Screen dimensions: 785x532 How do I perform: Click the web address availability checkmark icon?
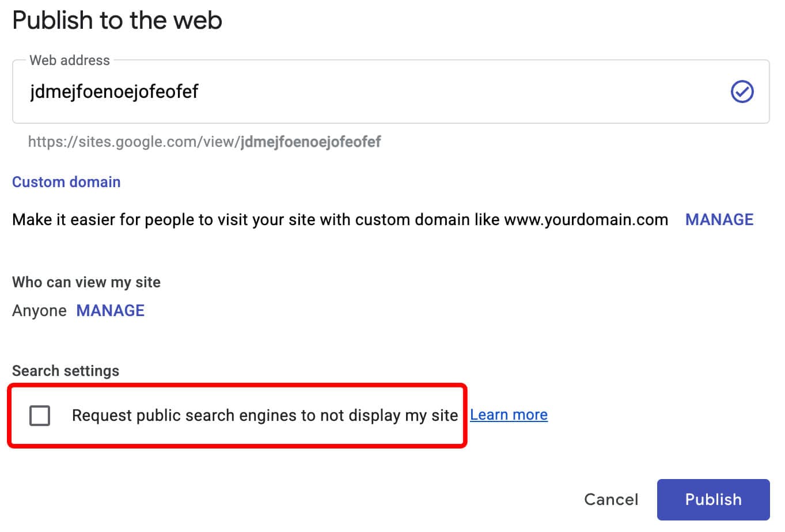(x=742, y=92)
